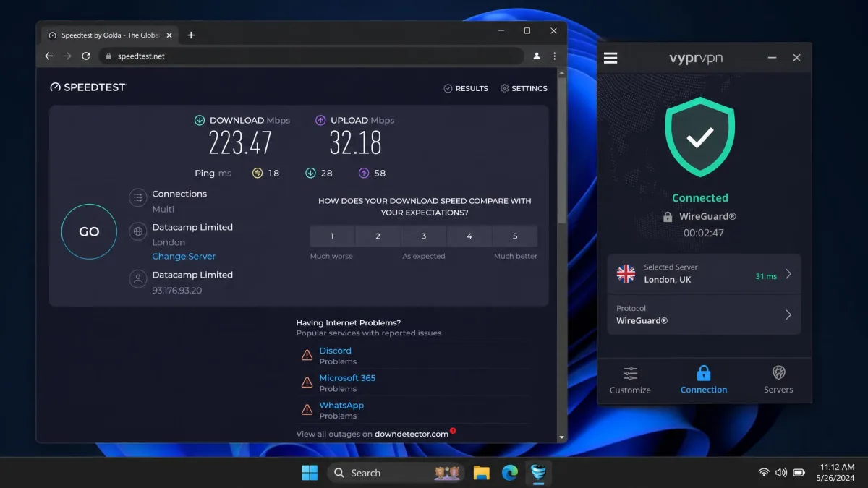Screen dimensions: 868x488
Task: Open the browser profile icon
Action: pyautogui.click(x=537, y=56)
